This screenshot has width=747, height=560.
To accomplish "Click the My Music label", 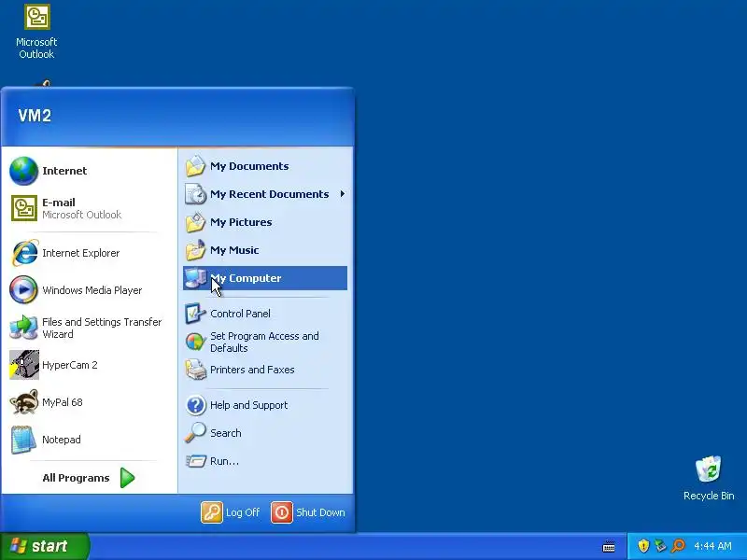I will tap(234, 250).
